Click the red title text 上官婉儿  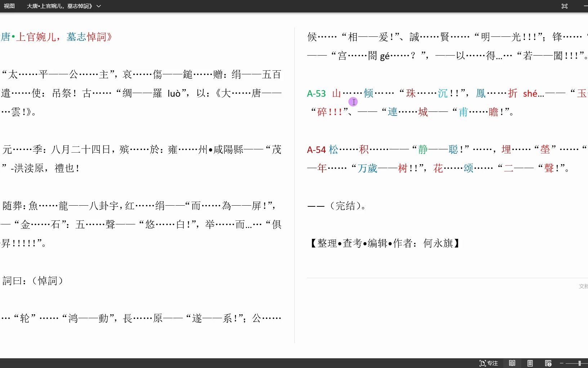[36, 37]
